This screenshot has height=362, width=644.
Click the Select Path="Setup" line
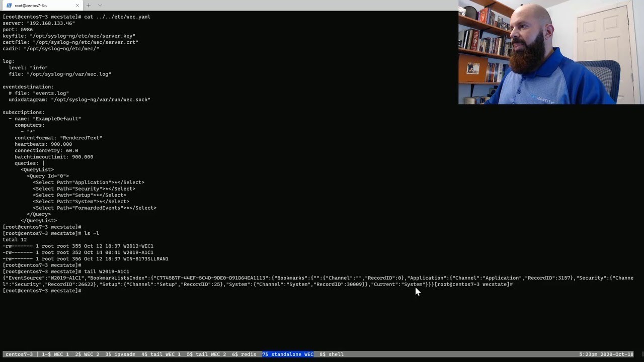point(79,195)
